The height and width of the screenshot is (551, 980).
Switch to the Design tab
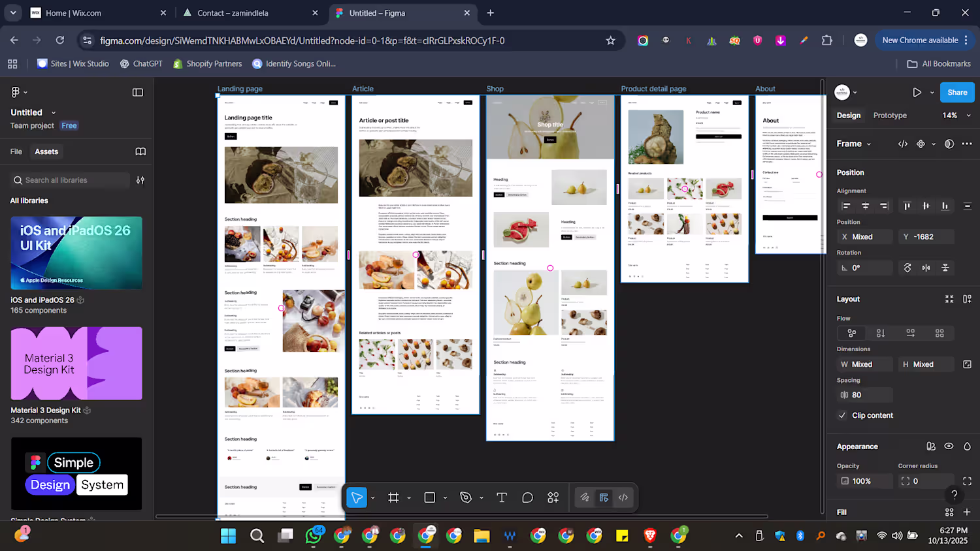tap(849, 116)
